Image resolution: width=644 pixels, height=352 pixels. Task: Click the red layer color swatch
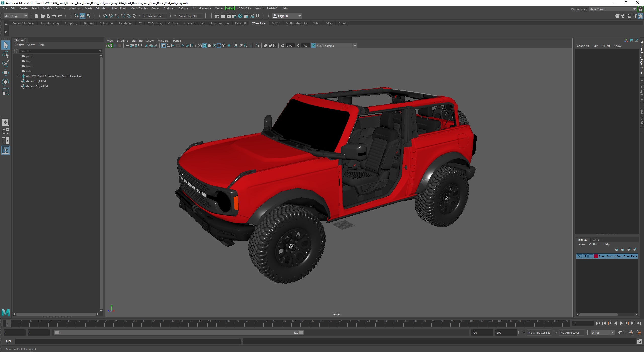[596, 256]
